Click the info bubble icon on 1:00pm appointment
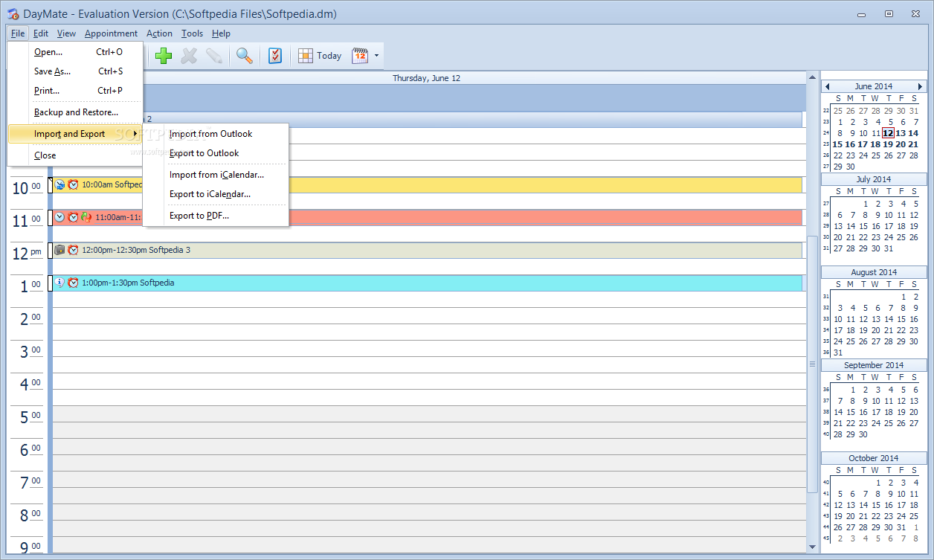Screen dimensions: 934x560 [x=60, y=283]
